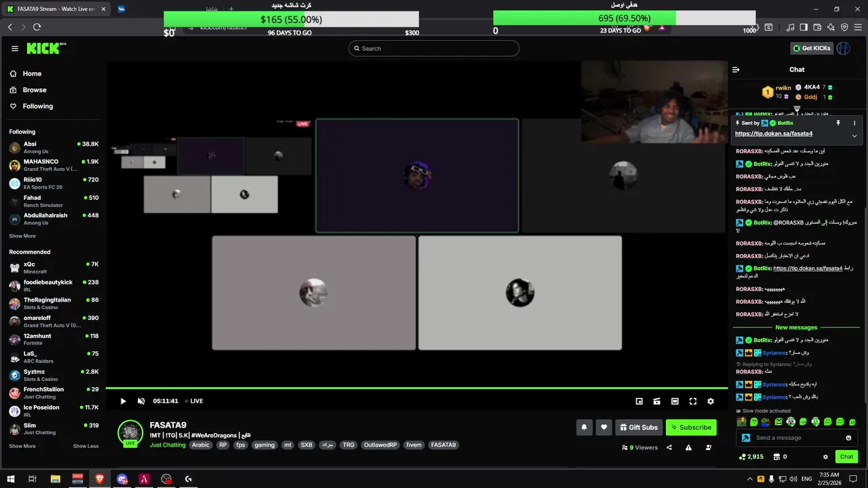This screenshot has height=488, width=868.
Task: Jump to New messages in chat
Action: click(796, 327)
